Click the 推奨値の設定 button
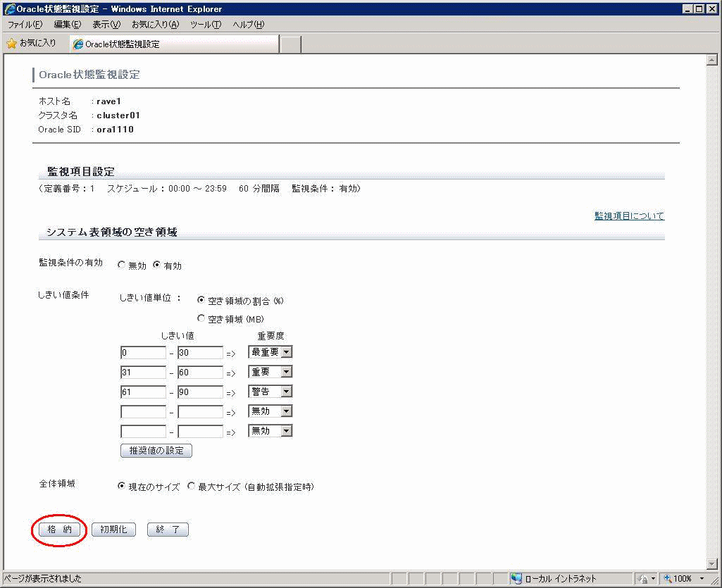722x588 pixels. 156,450
